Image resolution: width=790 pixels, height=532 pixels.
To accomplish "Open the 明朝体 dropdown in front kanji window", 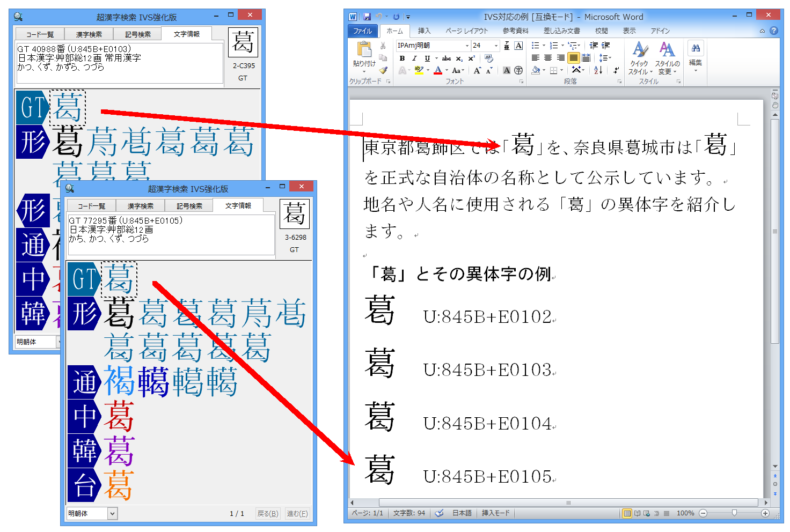I will [x=112, y=513].
